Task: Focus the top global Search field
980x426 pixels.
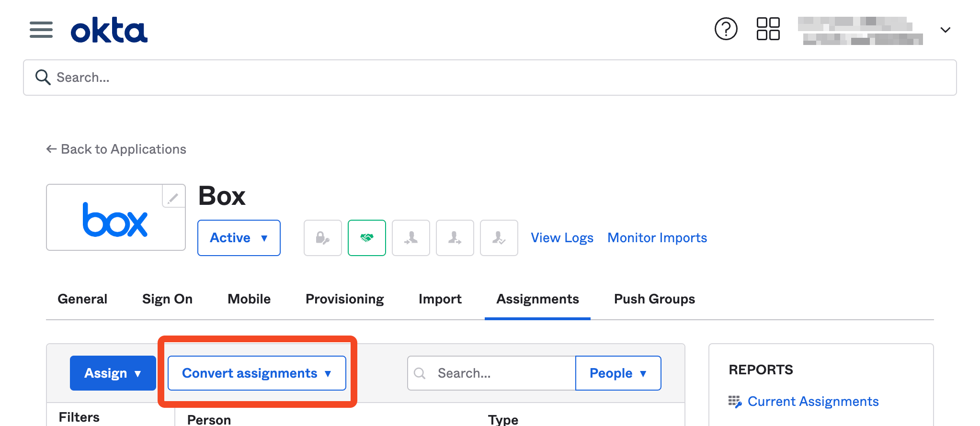Action: [490, 78]
